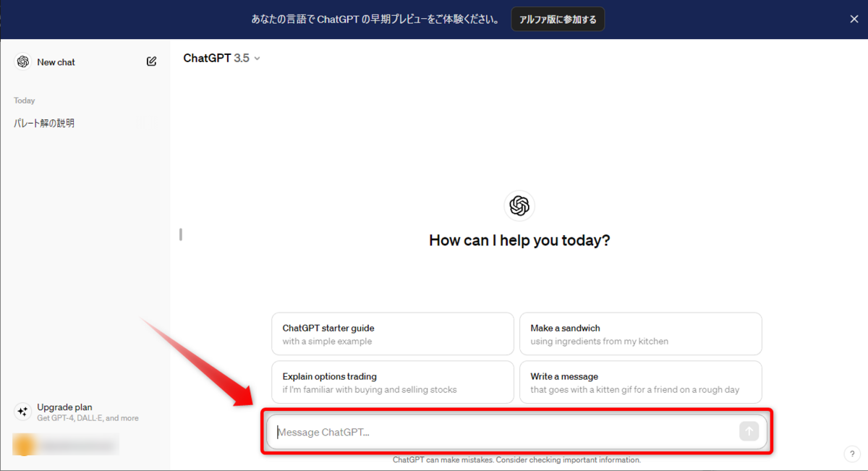Click the banner text about ChatGPT の早期プレビュー
This screenshot has height=471, width=868.
tap(375, 20)
